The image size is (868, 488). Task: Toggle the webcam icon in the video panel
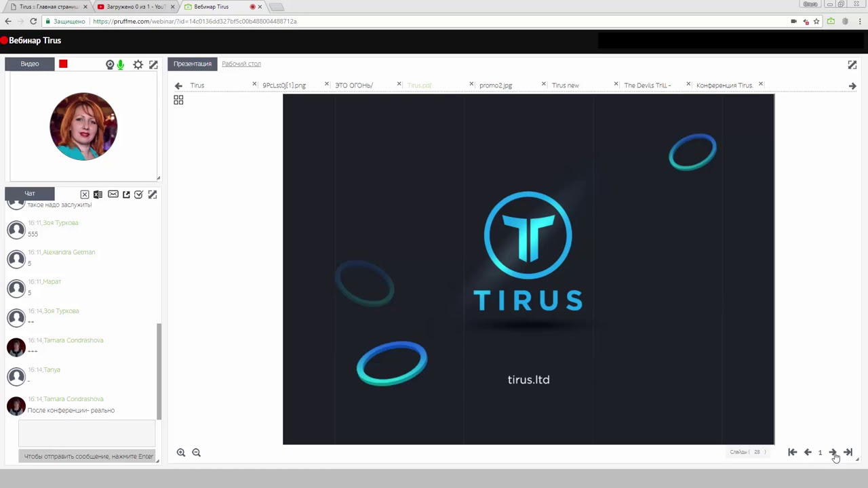coord(110,64)
